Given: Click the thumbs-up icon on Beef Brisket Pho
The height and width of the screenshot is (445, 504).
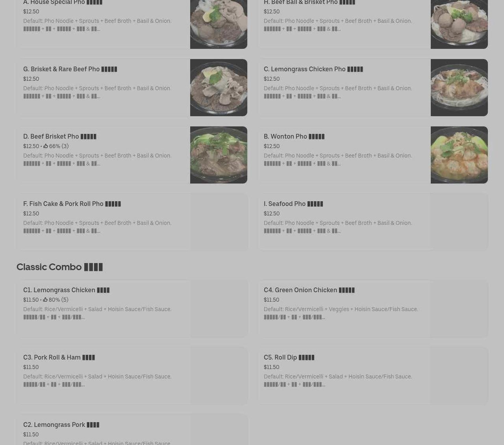Looking at the screenshot, I should 45,146.
